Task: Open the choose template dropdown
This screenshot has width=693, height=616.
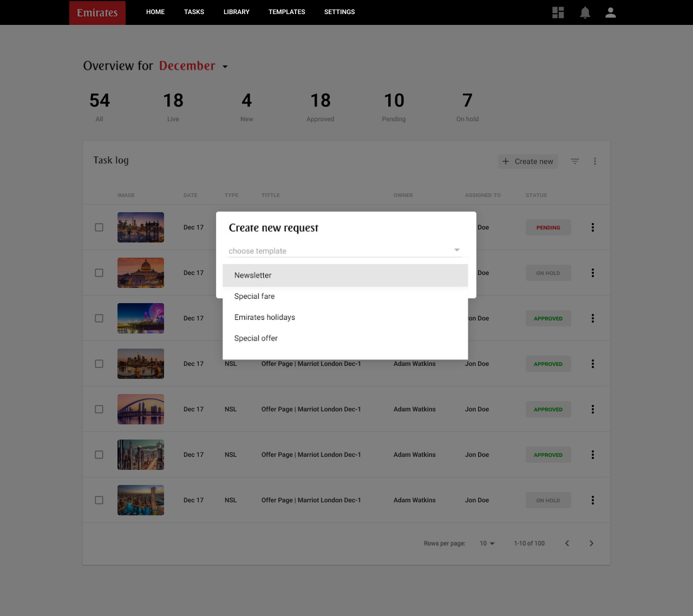Action: click(344, 251)
